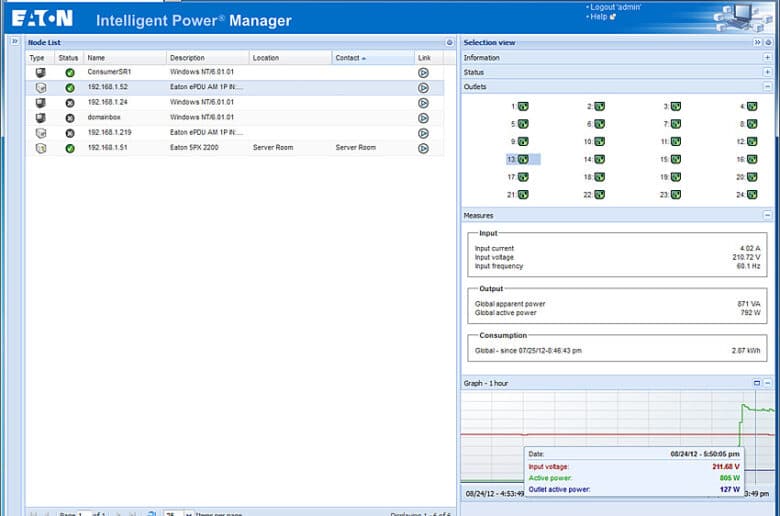This screenshot has width=780, height=516.
Task: Select outlet 24 icon
Action: pyautogui.click(x=752, y=195)
